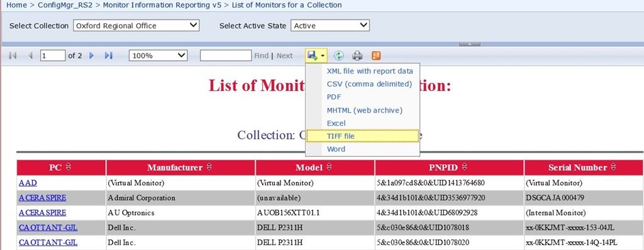644x250 pixels.
Task: Select the (unavailable) model cell
Action: [315, 198]
